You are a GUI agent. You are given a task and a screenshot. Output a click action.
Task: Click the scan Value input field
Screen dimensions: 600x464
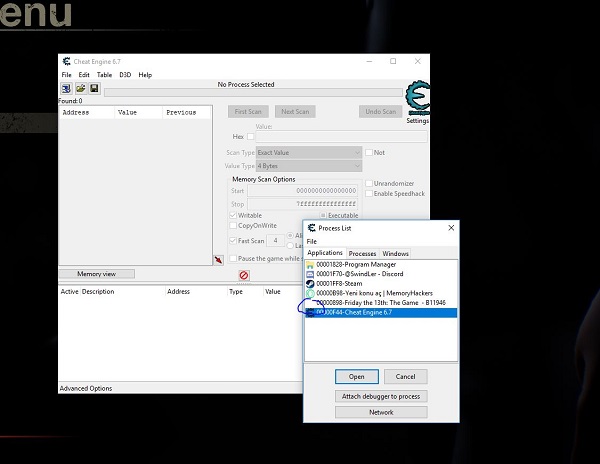click(341, 137)
